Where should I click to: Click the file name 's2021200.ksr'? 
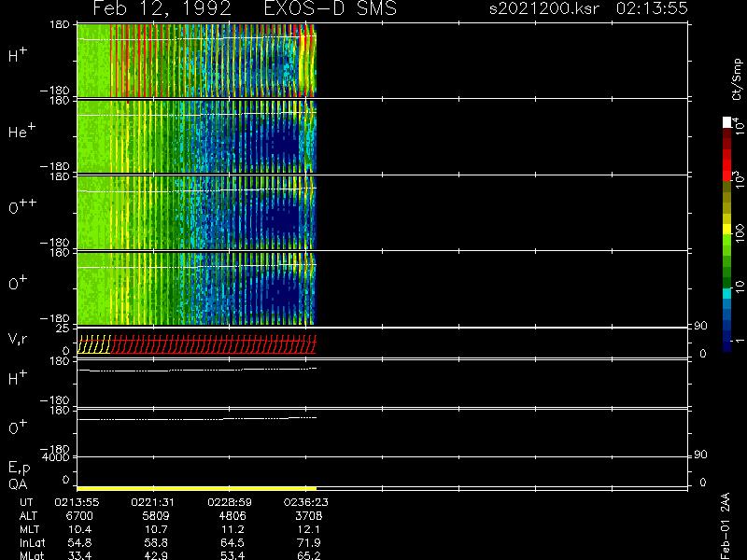coord(544,8)
